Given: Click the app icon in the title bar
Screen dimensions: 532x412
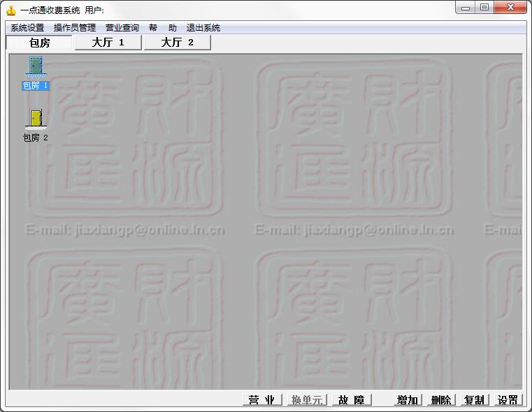Looking at the screenshot, I should click(11, 10).
